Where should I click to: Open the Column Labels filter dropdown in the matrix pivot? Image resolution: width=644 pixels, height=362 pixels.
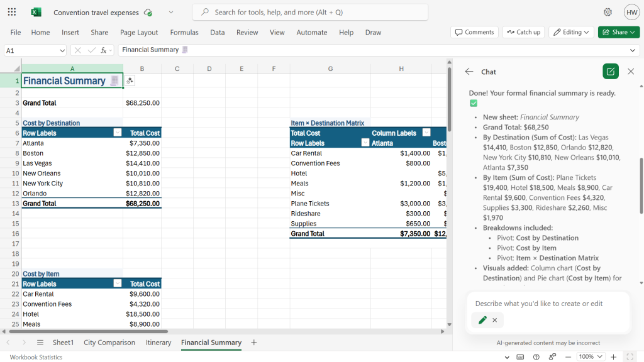click(426, 133)
